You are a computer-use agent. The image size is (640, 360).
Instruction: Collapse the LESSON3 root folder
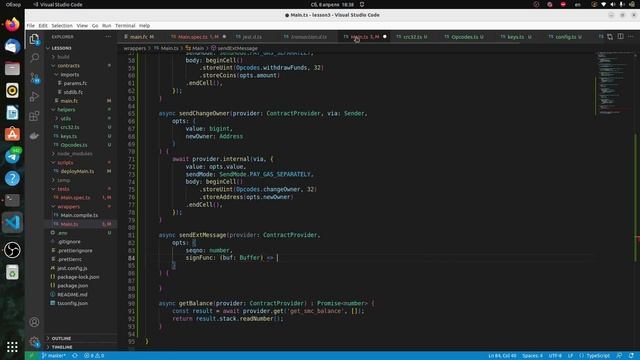[x=62, y=48]
